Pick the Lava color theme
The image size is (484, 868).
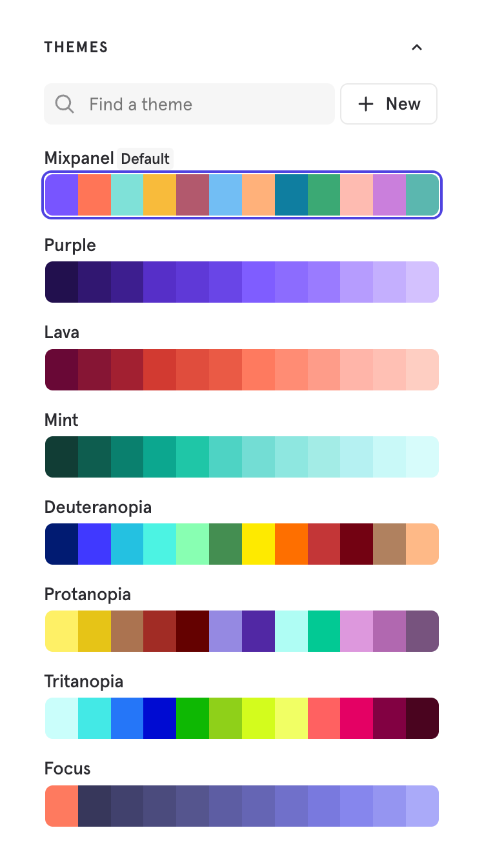(242, 370)
